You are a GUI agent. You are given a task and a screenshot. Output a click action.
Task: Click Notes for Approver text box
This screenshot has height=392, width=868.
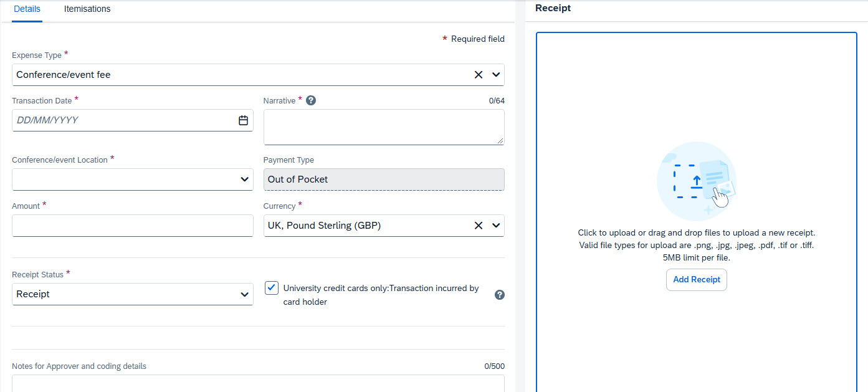258,383
